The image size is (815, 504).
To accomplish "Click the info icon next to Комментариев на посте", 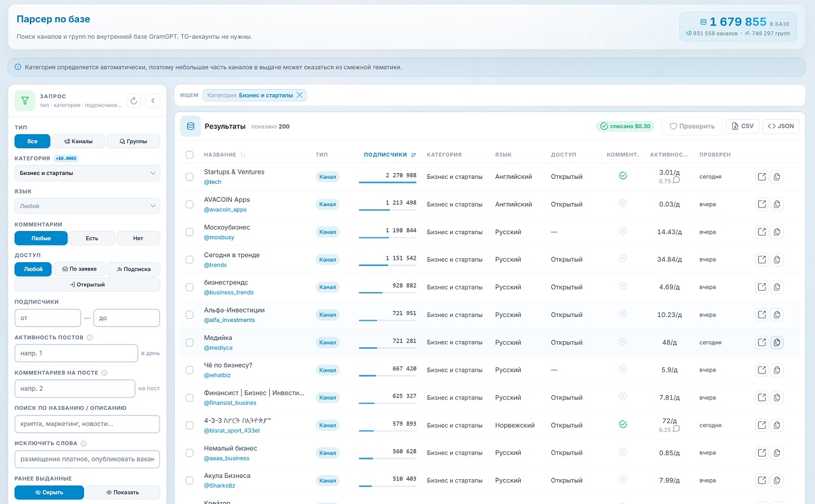I will coord(104,373).
